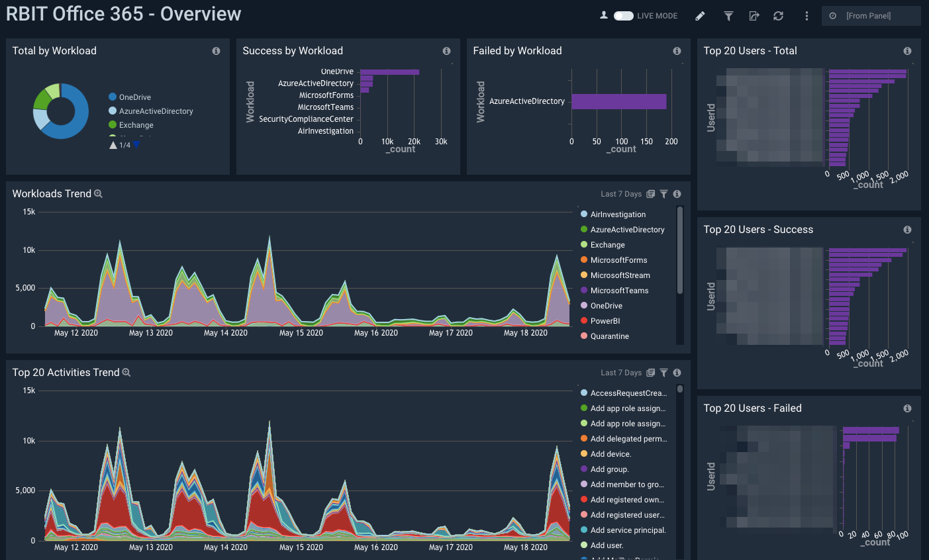Toggle MicrosoftTeams series in Workloads Trend legend

(x=614, y=291)
